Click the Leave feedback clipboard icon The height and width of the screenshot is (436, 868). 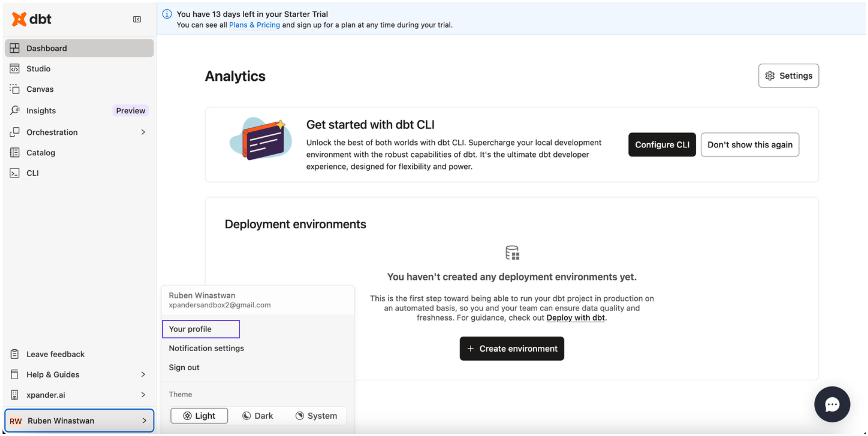tap(15, 354)
